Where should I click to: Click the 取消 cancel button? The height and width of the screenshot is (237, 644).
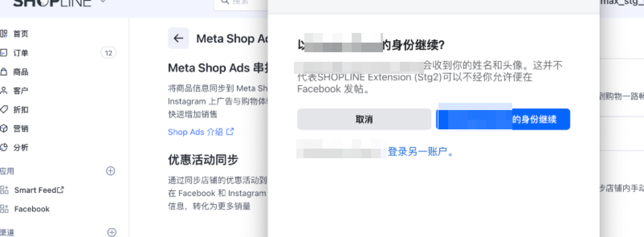[364, 119]
